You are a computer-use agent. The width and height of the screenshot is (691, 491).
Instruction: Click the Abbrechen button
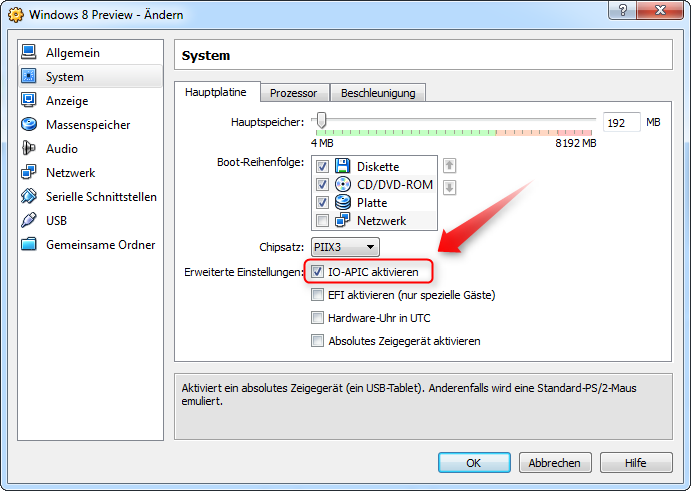click(555, 463)
